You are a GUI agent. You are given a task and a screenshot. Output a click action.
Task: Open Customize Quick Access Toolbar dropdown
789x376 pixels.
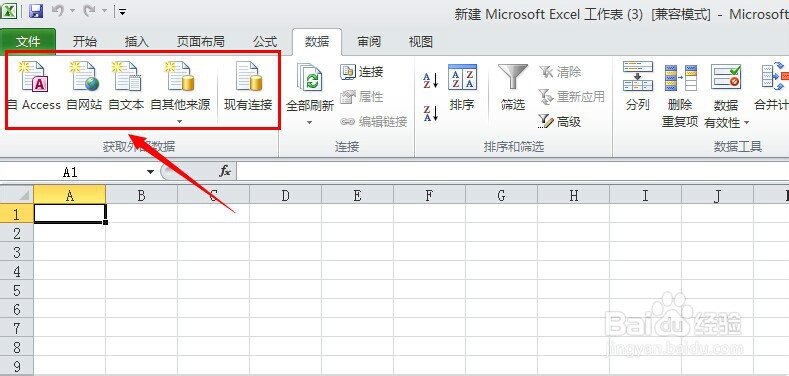click(122, 12)
